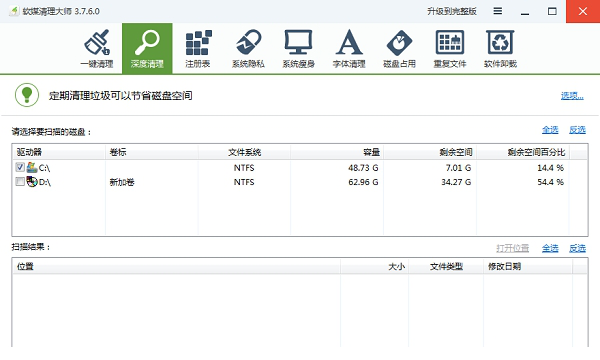
Task: Click 全选 for the disk list
Action: point(550,130)
